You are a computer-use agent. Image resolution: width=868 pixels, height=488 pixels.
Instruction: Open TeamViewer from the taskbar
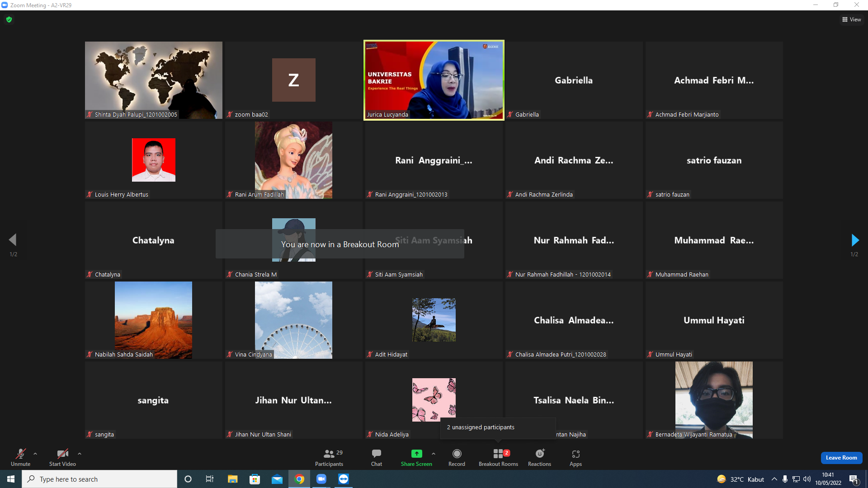coord(344,479)
